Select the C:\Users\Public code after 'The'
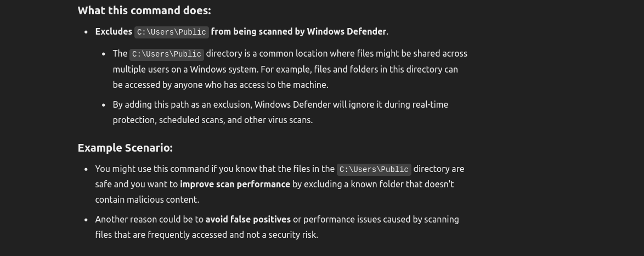 coord(167,54)
